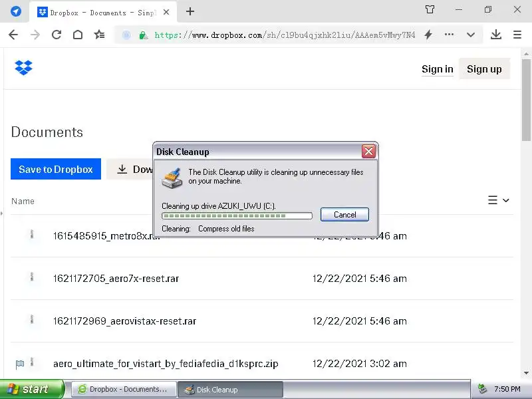Click the Sign up button
Screen dimensions: 532x399
point(484,69)
